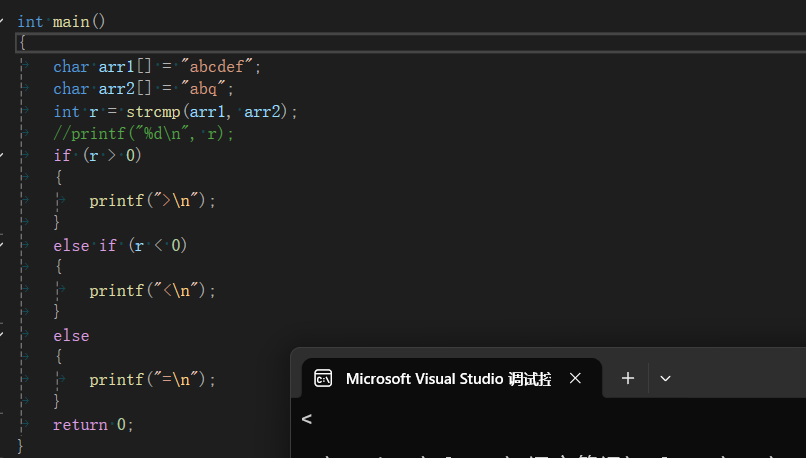Click the else if (r < 0) line
This screenshot has width=806, height=458.
tap(120, 245)
